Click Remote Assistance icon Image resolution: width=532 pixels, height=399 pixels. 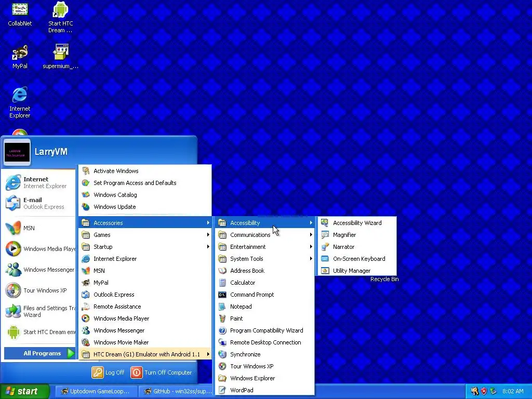pyautogui.click(x=86, y=307)
